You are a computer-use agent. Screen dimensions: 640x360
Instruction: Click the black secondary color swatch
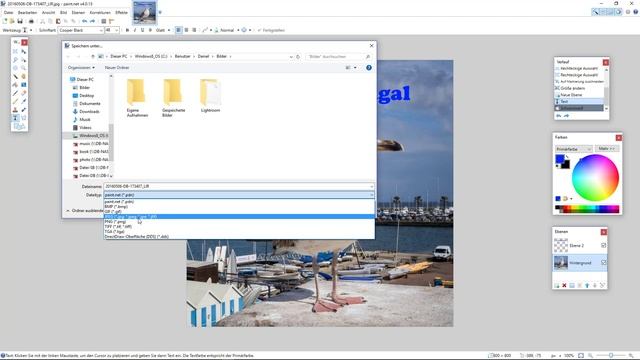(x=566, y=165)
